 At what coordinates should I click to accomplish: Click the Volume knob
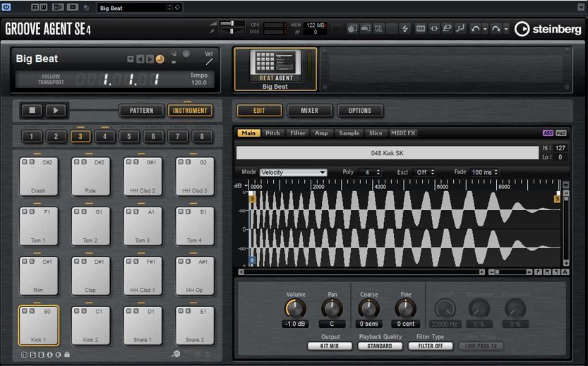296,309
